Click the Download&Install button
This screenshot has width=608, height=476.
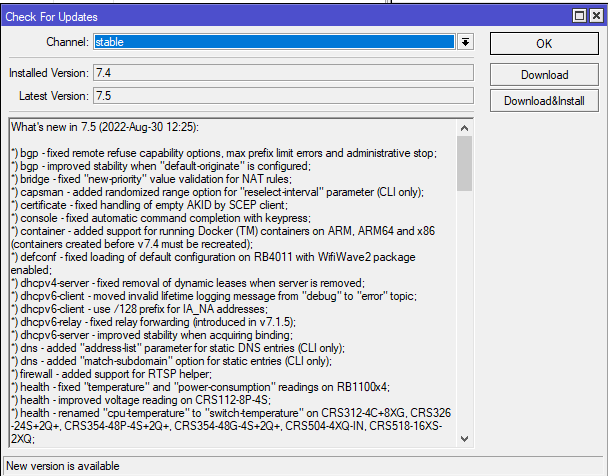[x=544, y=101]
